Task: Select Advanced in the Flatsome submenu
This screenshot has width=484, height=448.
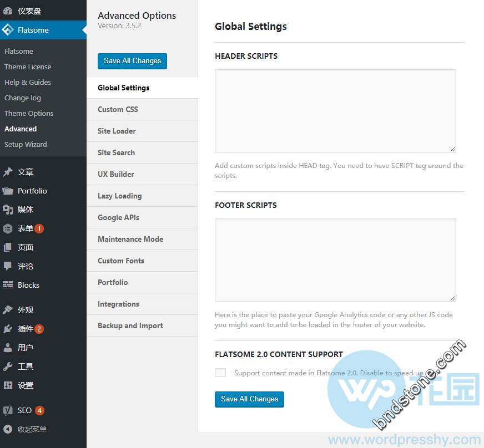Action: [21, 129]
